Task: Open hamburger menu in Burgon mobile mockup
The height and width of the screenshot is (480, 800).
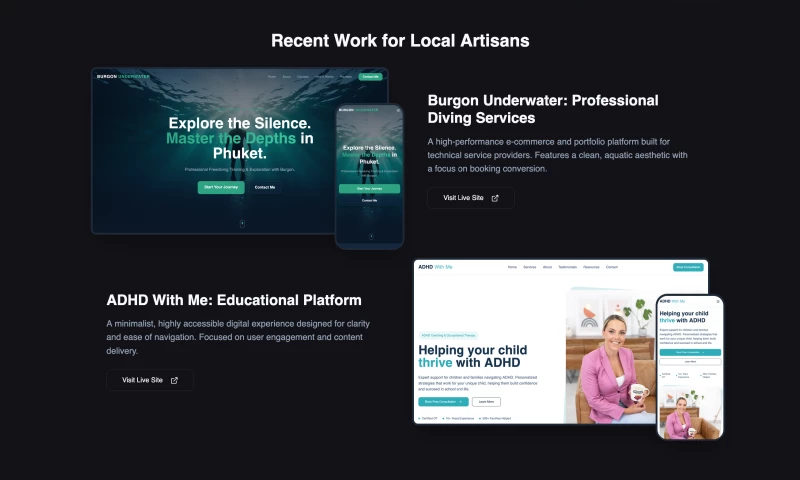Action: click(x=397, y=109)
